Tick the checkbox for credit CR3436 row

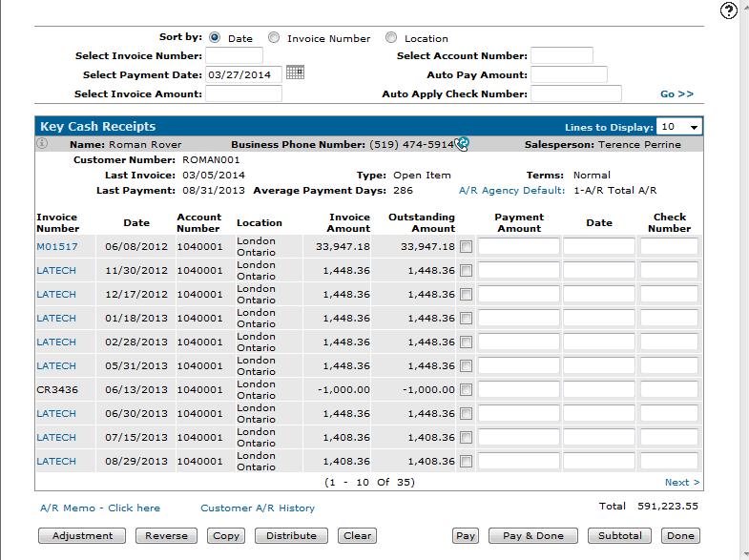point(466,390)
